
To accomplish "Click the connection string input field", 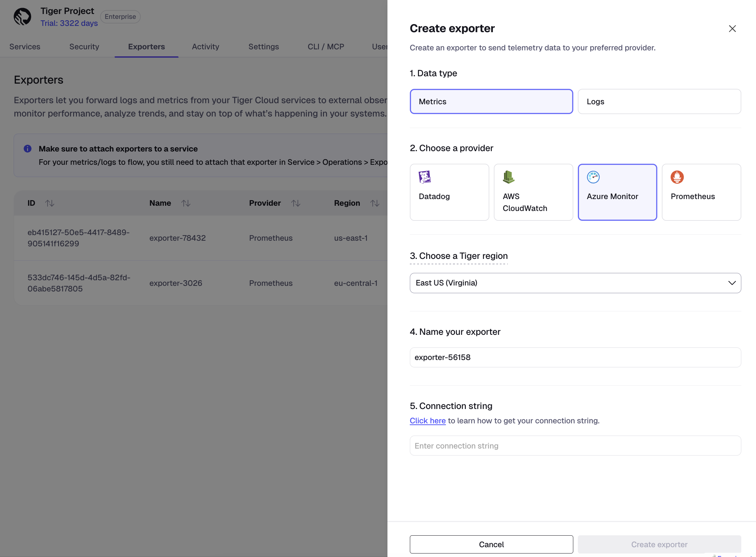I will coord(575,445).
